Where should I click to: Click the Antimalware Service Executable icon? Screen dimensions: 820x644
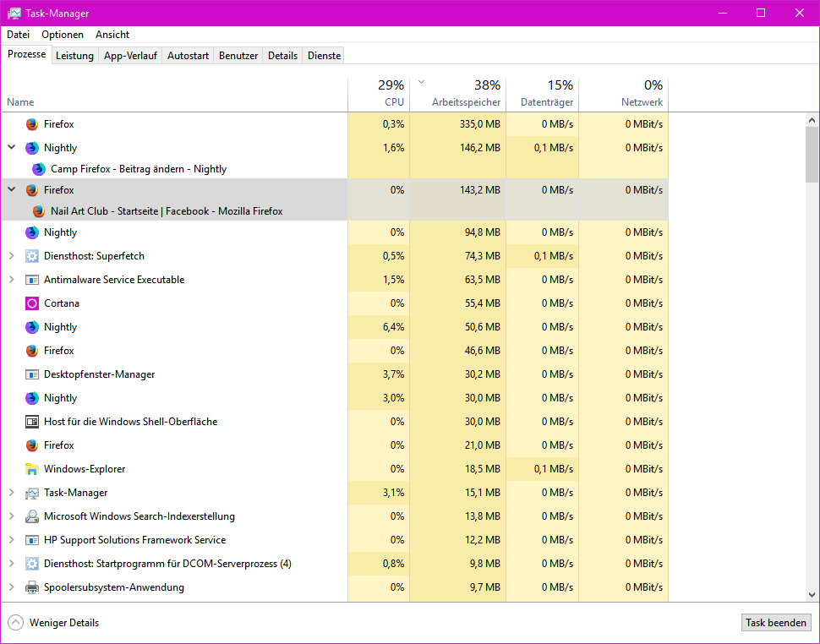pyautogui.click(x=32, y=280)
